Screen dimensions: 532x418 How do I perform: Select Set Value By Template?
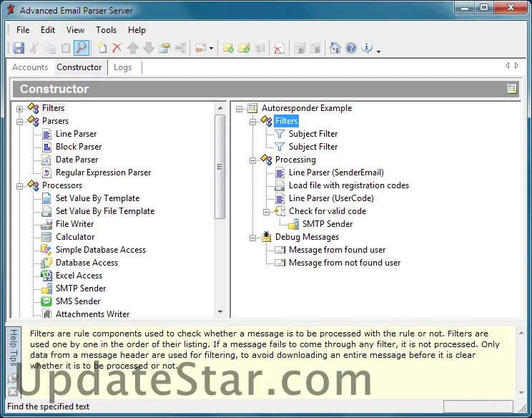pyautogui.click(x=98, y=198)
